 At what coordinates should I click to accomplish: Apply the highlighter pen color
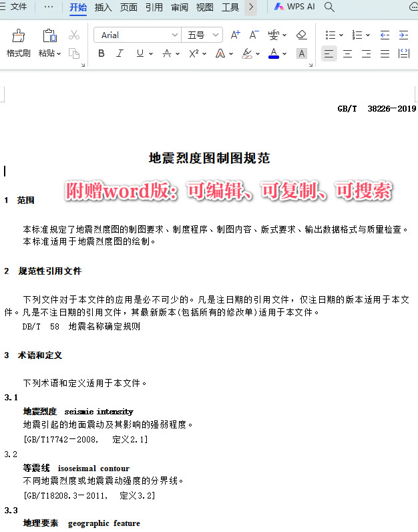click(247, 53)
